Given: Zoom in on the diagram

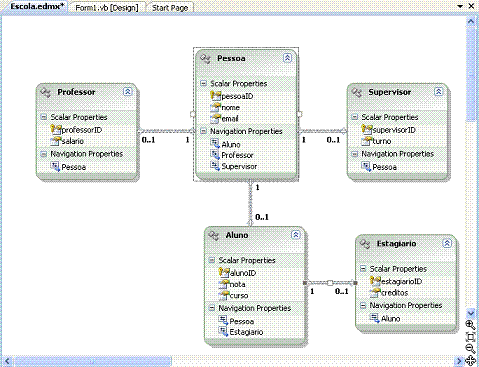Looking at the screenshot, I should coord(471,325).
